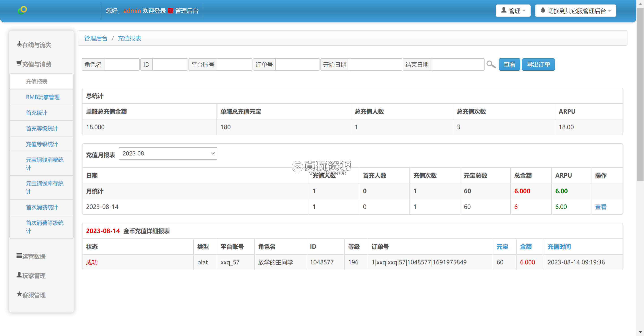This screenshot has height=336, width=644.
Task: Click the cart icon beside 充值与消费
Action: pyautogui.click(x=19, y=64)
